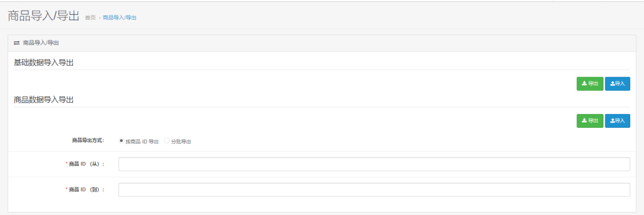Image resolution: width=644 pixels, height=215 pixels.
Task: Click the 商品 ID (到) field label
Action: coord(85,189)
